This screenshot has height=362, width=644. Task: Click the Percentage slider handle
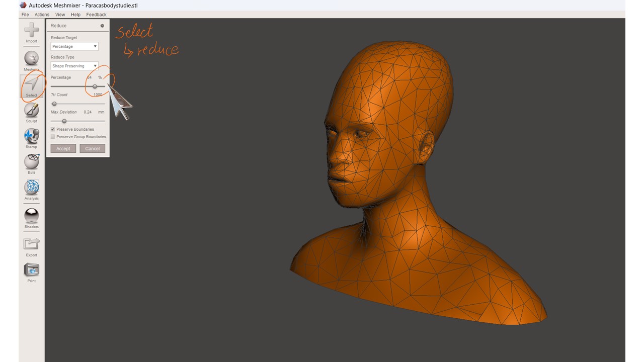click(x=95, y=86)
